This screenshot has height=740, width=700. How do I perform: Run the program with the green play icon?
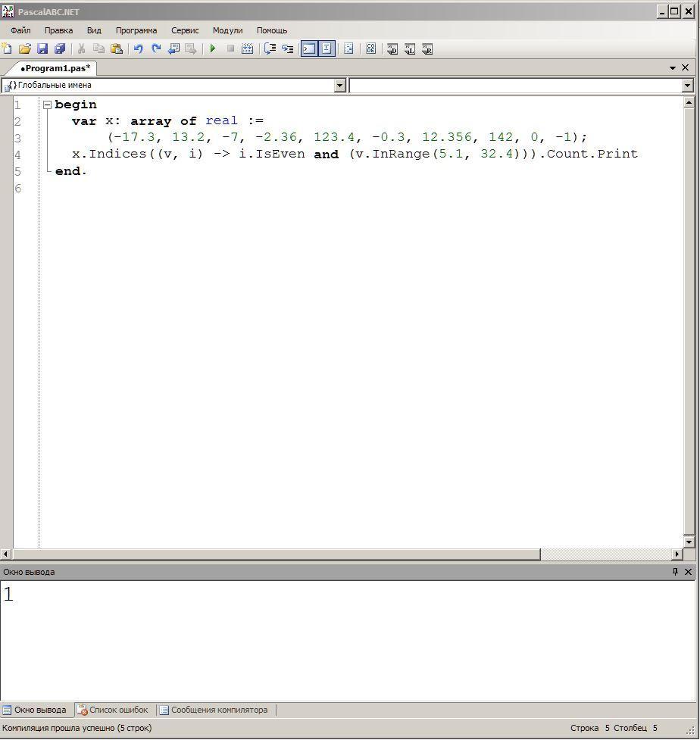(x=212, y=48)
